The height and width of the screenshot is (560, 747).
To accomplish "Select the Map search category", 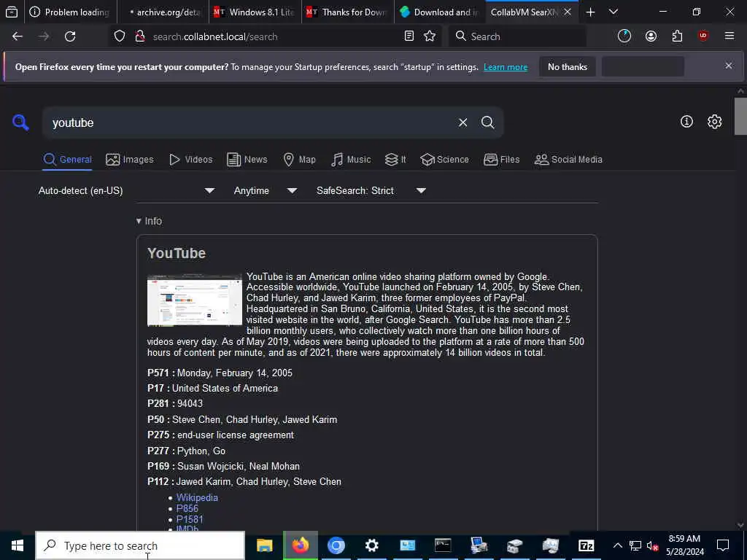I will tap(299, 160).
